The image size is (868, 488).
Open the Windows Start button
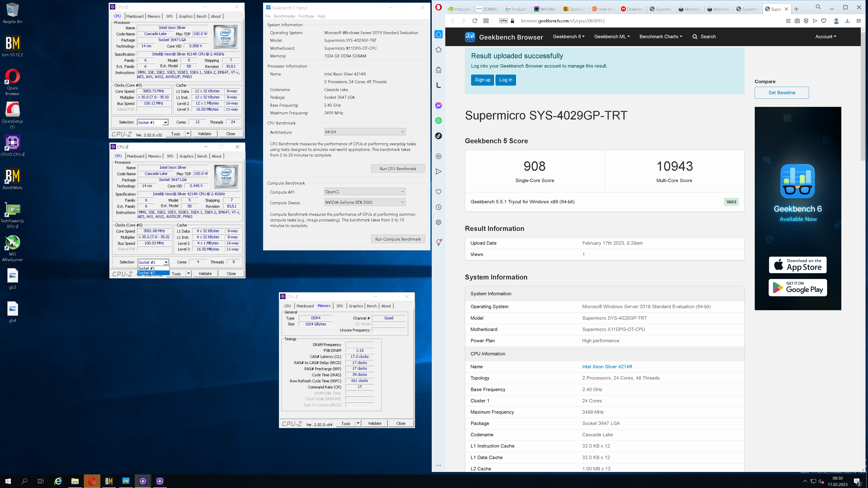point(8,481)
